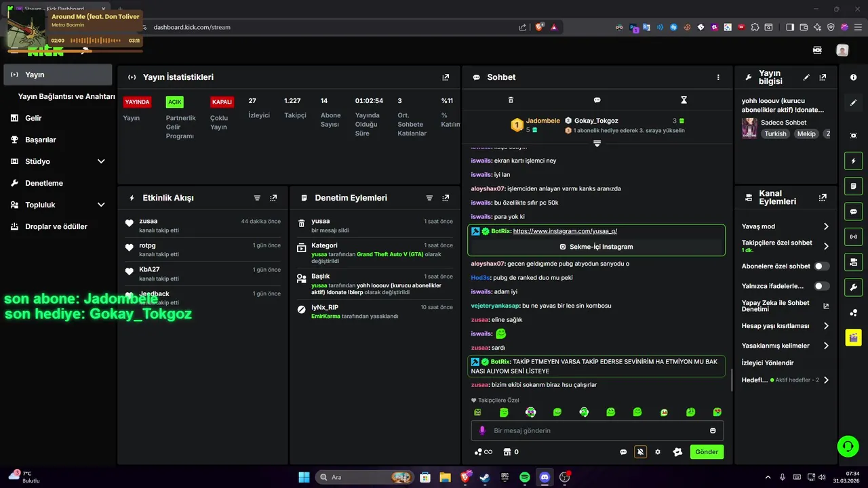Screen dimensions: 868x488
Task: Click the pencil icon in right sidebar
Action: pos(853,103)
